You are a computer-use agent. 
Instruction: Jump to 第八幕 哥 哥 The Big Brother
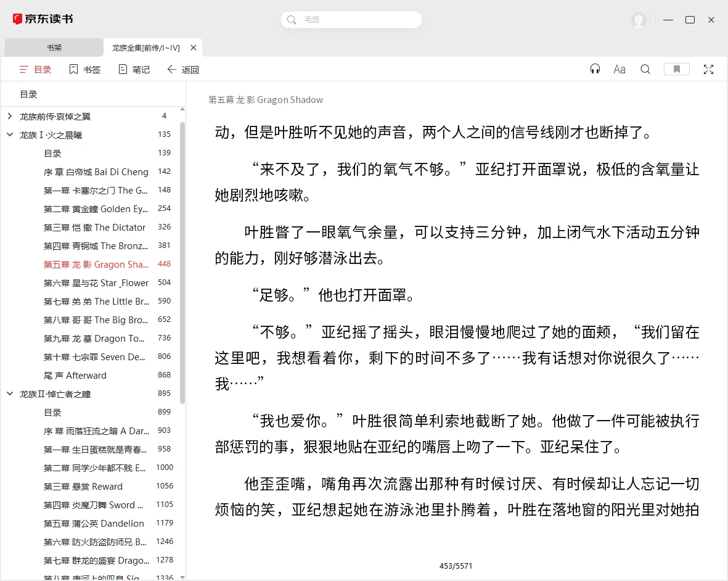point(96,320)
